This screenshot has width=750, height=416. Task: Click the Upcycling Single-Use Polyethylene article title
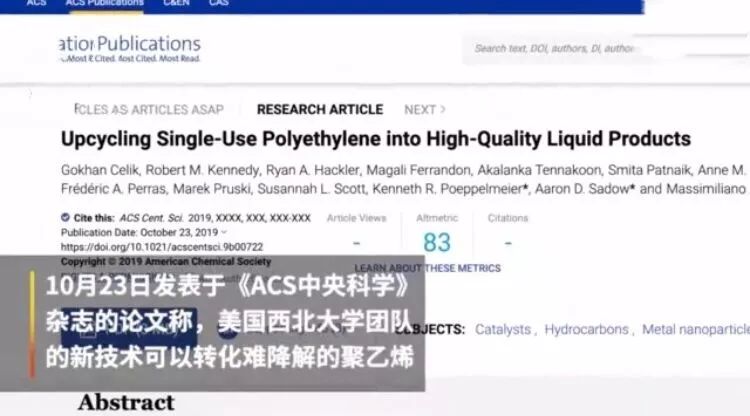click(x=376, y=139)
